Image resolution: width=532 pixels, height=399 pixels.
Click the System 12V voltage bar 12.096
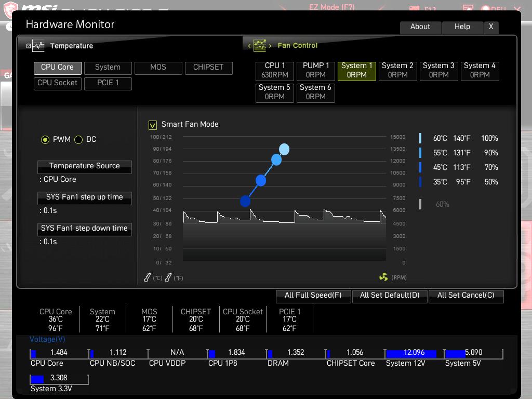(414, 353)
